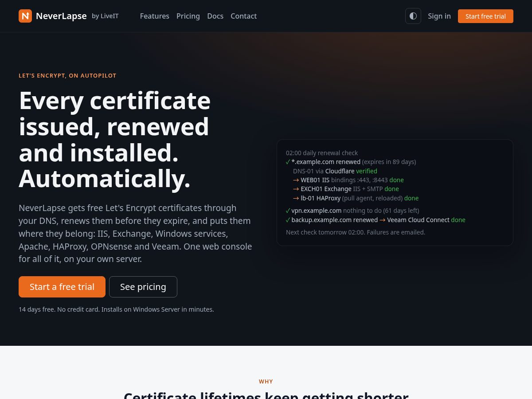The image size is (532, 399).
Task: Click the 'EXCH01 Exchange IIS + SMTP' line
Action: [x=346, y=189]
